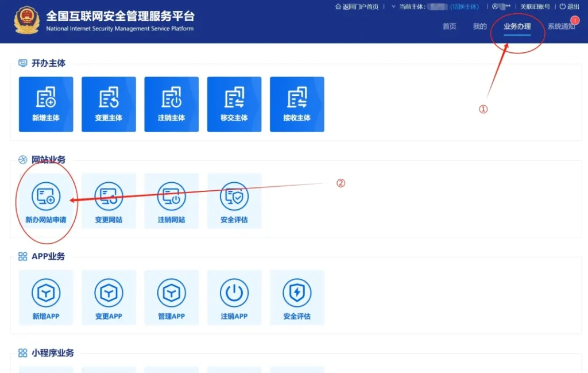This screenshot has height=373, width=588.
Task: Open the 注销APP tile
Action: point(234,298)
